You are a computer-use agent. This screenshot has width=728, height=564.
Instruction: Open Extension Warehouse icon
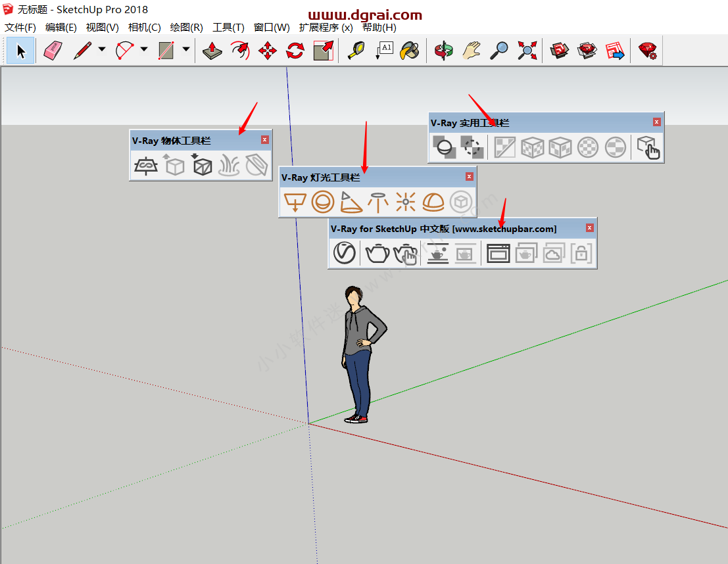pos(587,51)
